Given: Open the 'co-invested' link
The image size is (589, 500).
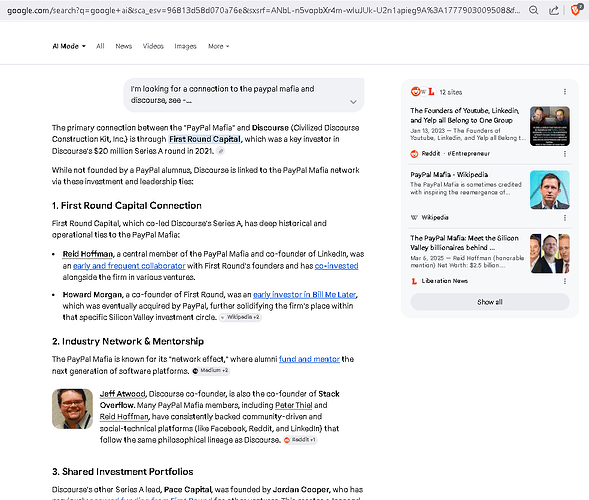Looking at the screenshot, I should [x=336, y=266].
